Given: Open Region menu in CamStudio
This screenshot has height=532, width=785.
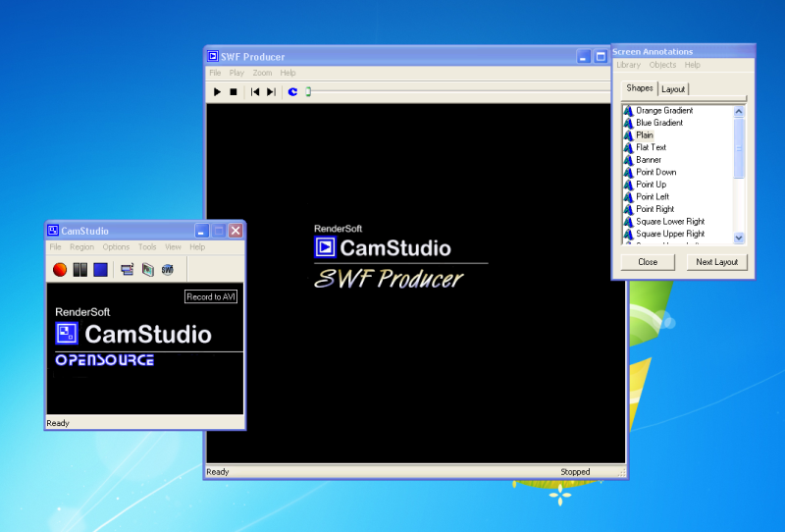Looking at the screenshot, I should 82,247.
